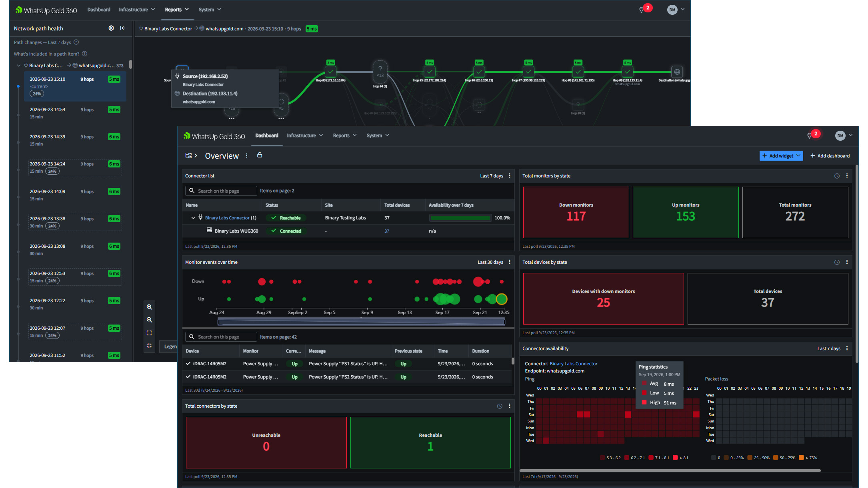This screenshot has height=488, width=868.
Task: Open Monitor events over time options menu
Action: pyautogui.click(x=510, y=262)
